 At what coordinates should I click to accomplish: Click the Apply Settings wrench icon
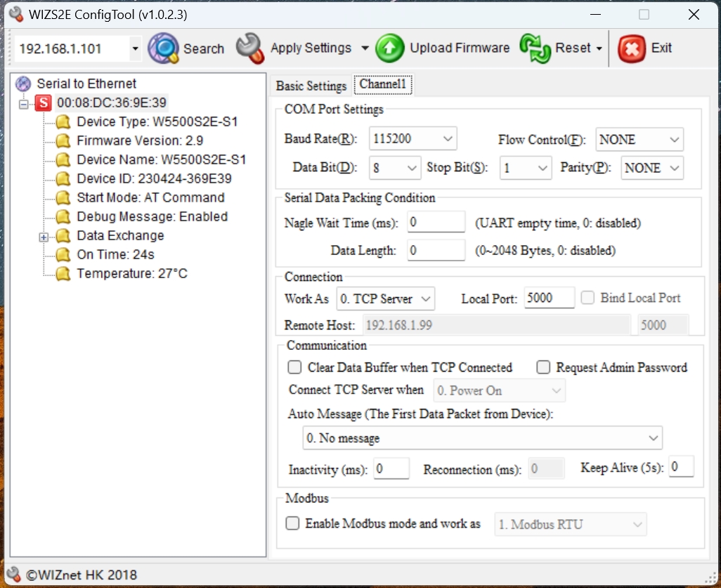coord(251,48)
